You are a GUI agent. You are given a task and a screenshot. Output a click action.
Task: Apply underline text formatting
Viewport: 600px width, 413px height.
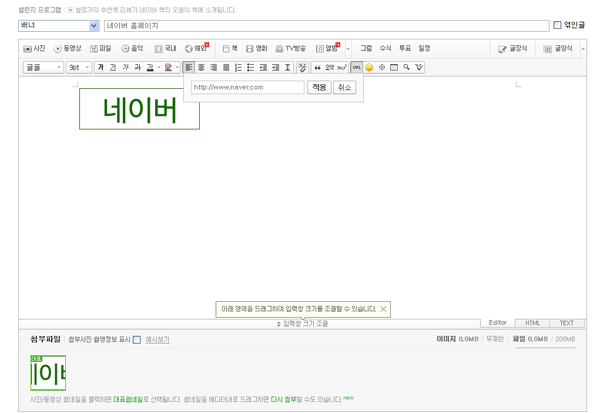coord(113,67)
